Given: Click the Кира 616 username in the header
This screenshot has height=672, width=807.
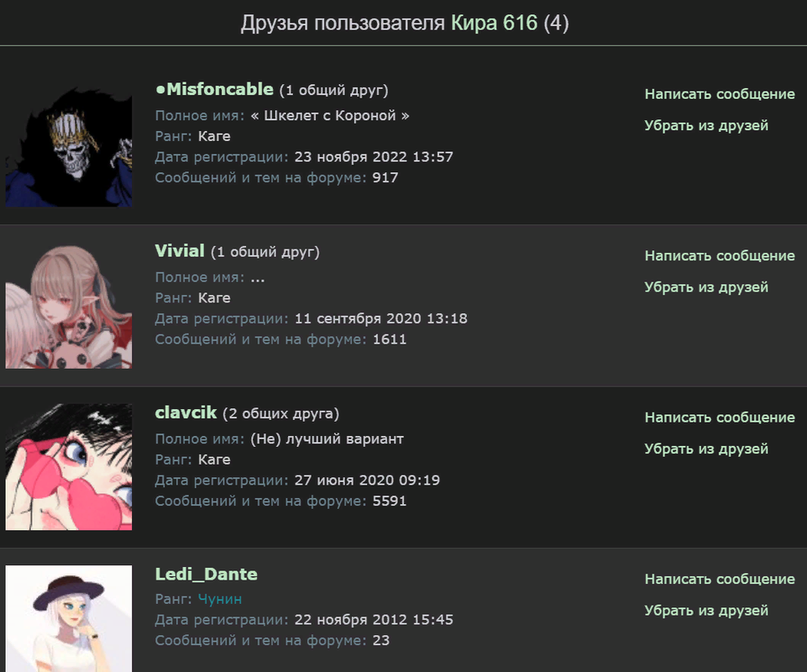Looking at the screenshot, I should (x=494, y=24).
